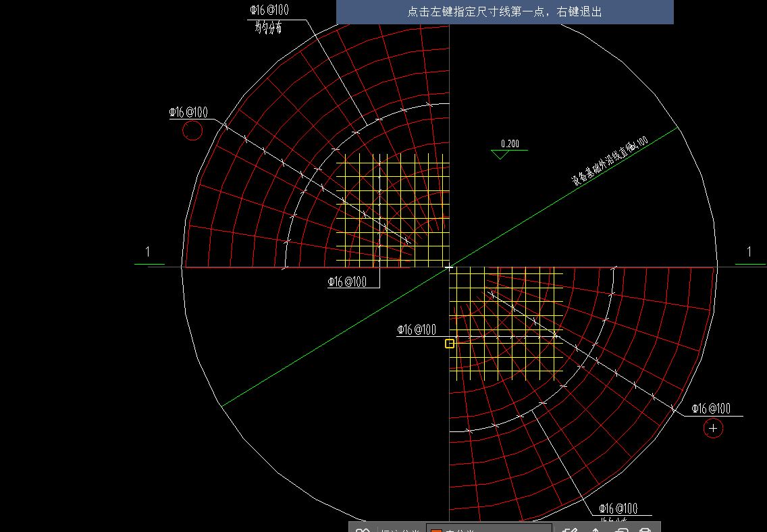Select Φ16@100 label beneath the upper-left yellow grid
The width and height of the screenshot is (767, 532).
click(x=347, y=282)
